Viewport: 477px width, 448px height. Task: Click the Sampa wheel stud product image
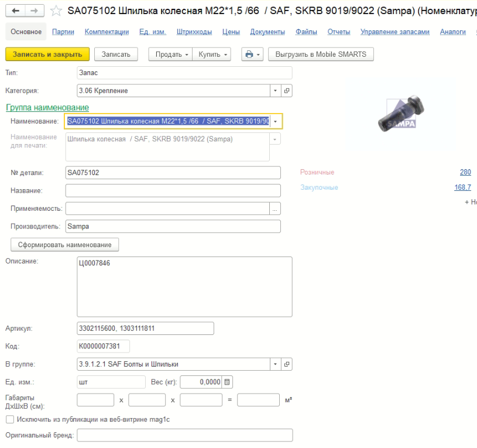pyautogui.click(x=401, y=114)
